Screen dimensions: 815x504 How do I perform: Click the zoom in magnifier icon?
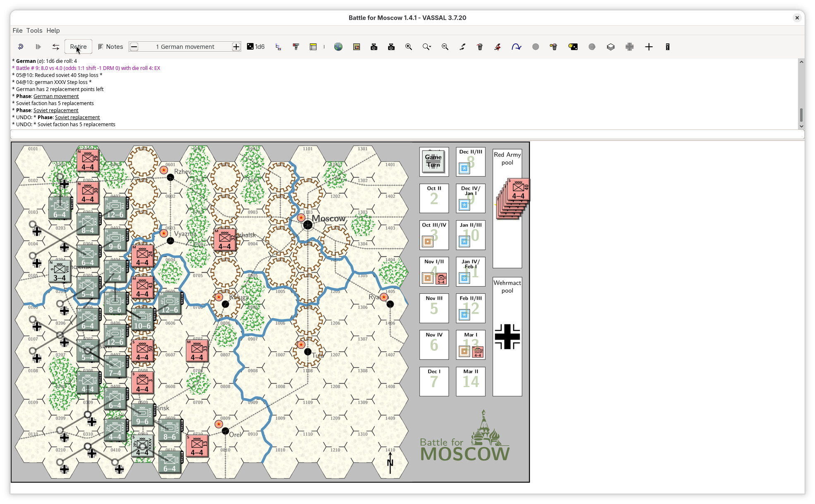pos(409,47)
